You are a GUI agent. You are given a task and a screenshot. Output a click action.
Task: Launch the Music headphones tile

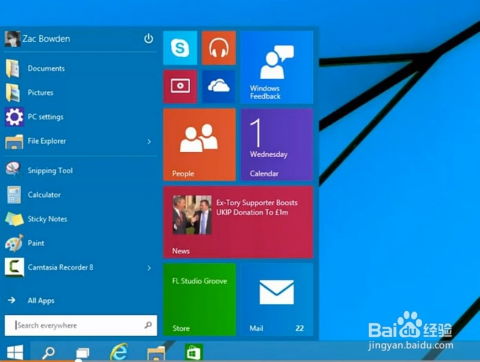coord(219,48)
